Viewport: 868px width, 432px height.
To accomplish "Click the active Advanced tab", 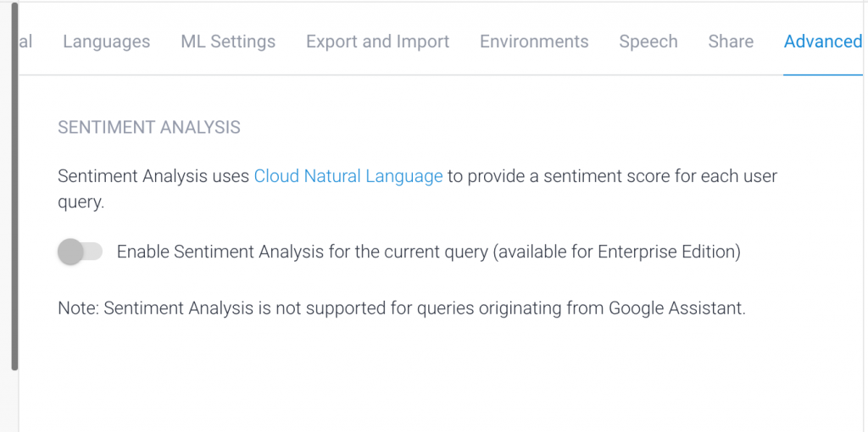I will click(822, 42).
